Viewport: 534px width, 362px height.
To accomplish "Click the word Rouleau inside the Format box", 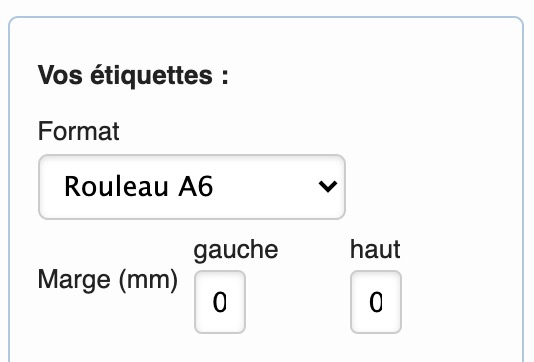I will pyautogui.click(x=116, y=187).
